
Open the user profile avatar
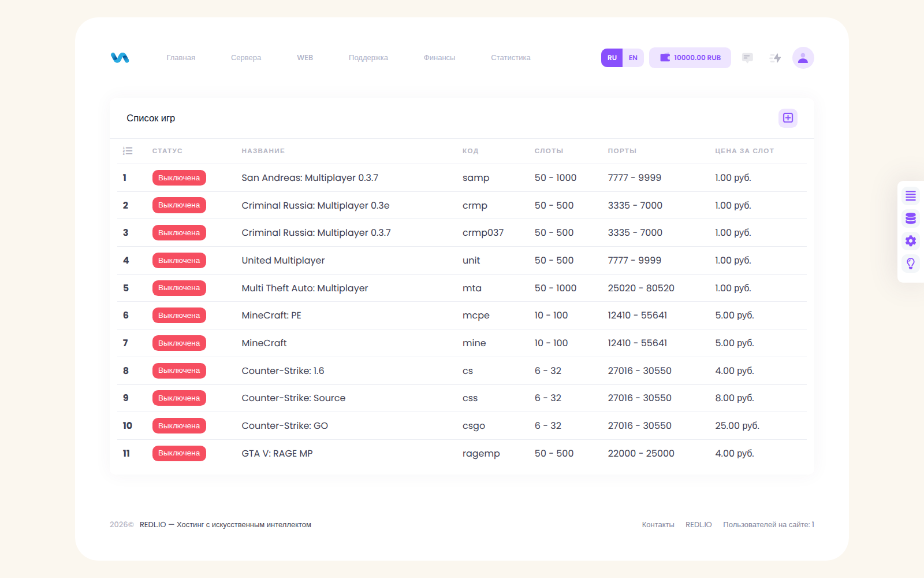pyautogui.click(x=803, y=58)
